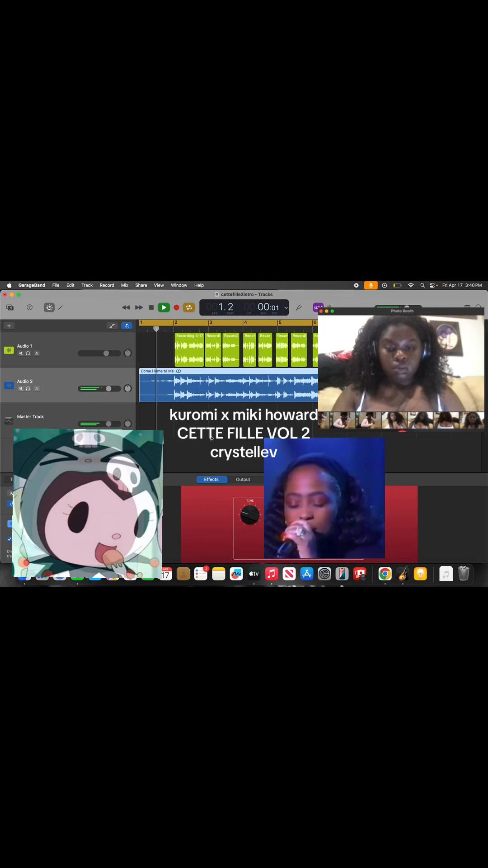Toggle the Catch Playhead button
The image size is (488, 868).
(x=127, y=325)
